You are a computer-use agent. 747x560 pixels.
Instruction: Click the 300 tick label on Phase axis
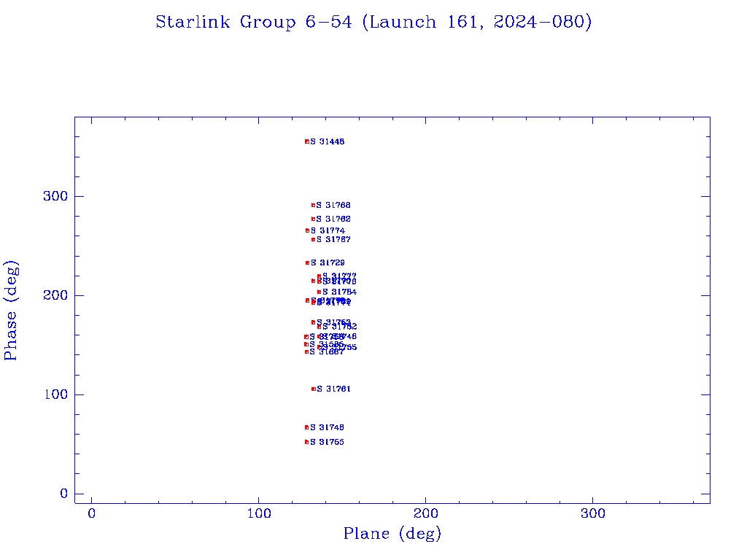pos(55,196)
